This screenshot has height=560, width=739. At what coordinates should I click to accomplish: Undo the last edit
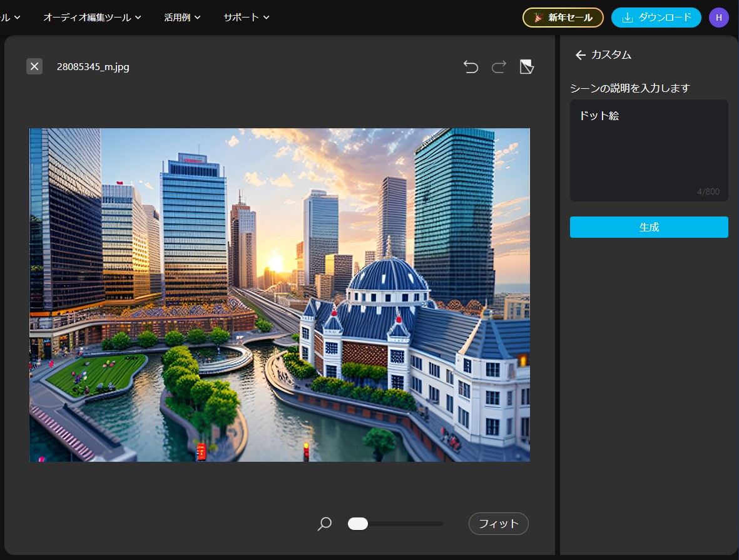tap(471, 67)
